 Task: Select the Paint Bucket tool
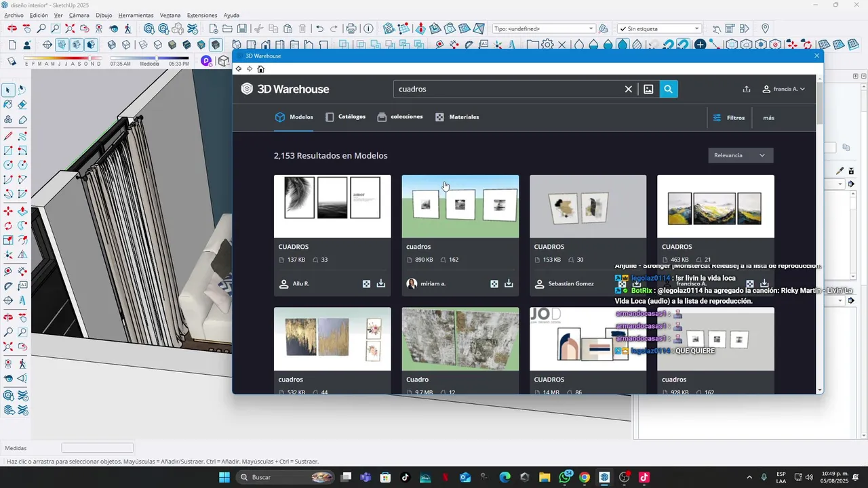[x=8, y=104]
